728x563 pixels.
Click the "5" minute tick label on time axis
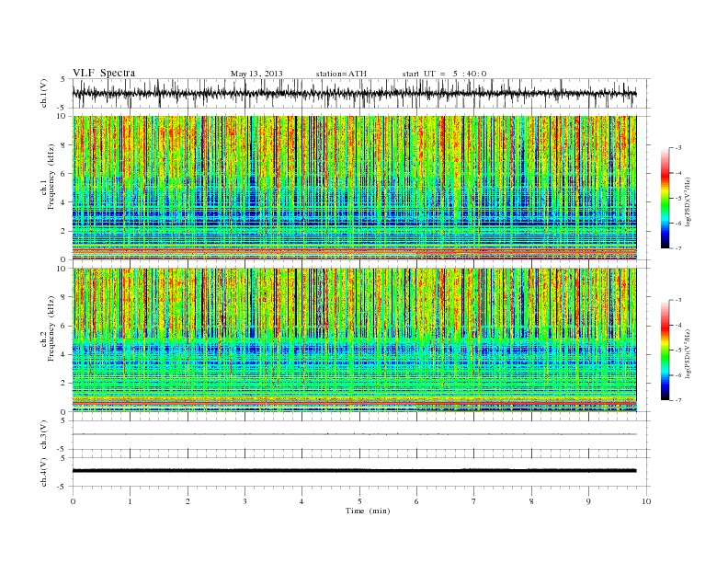pyautogui.click(x=359, y=501)
